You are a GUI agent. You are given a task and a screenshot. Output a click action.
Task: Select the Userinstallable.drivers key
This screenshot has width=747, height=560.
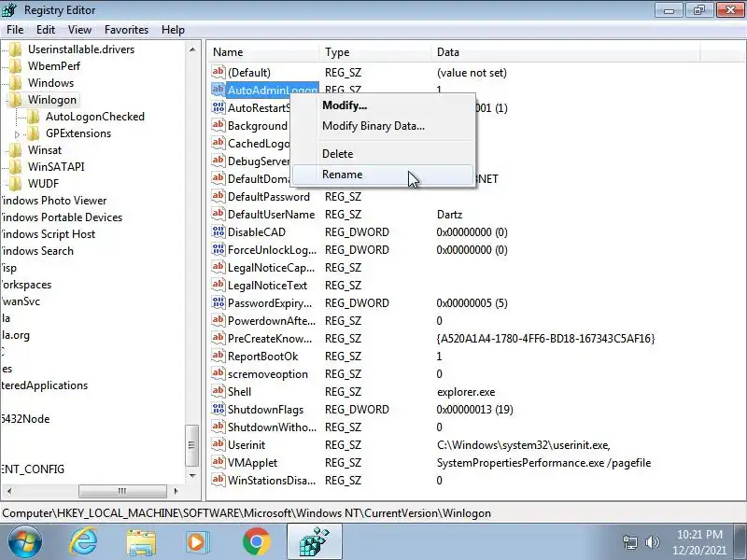coord(81,49)
